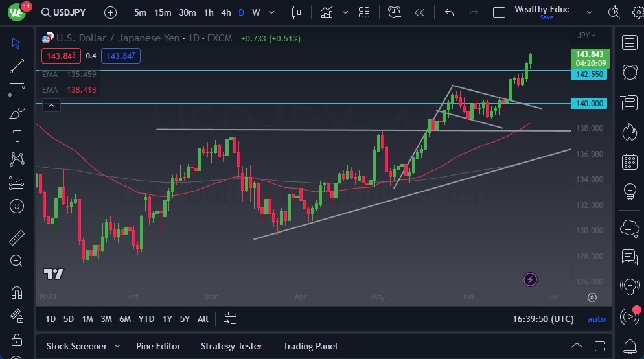644x359 pixels.
Task: Open the alerts panel in right sidebar
Action: point(628,72)
